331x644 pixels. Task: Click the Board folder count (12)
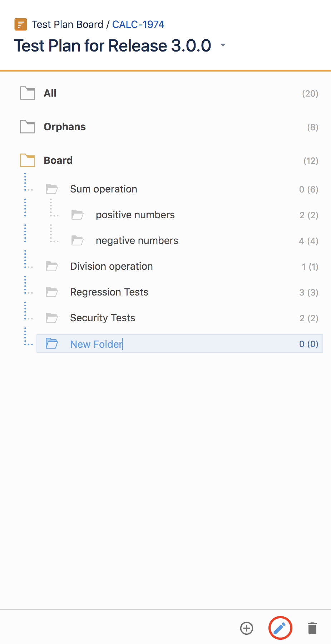(x=311, y=161)
